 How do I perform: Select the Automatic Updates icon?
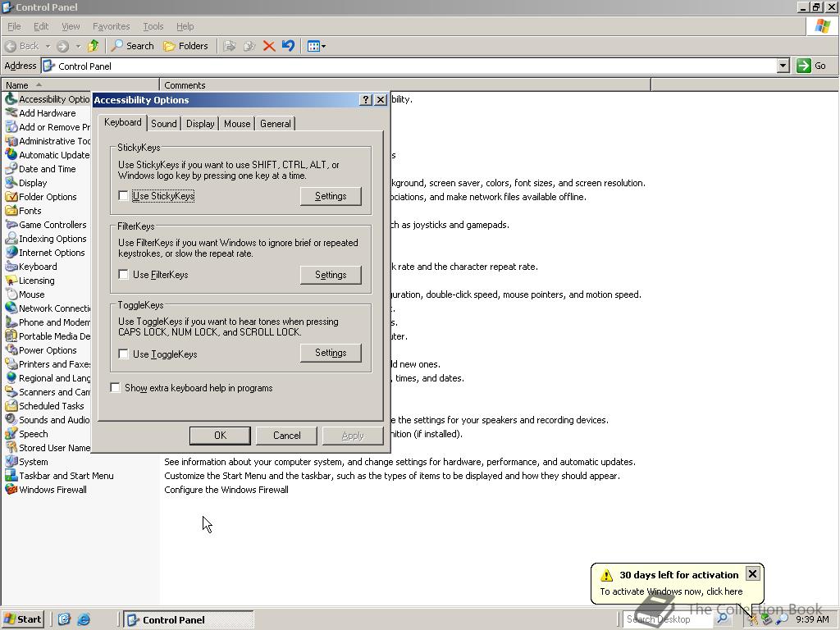11,155
